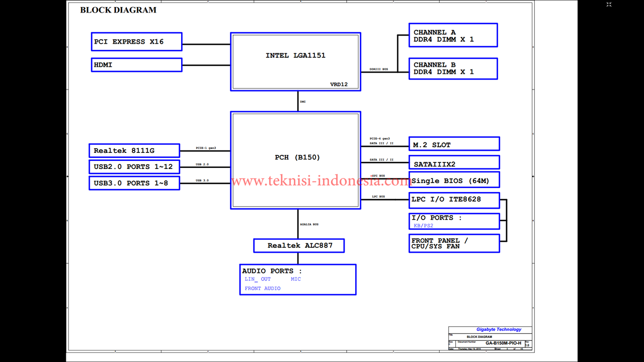Click the USB 2.0 line label
This screenshot has height=362, width=644.
pos(202,164)
